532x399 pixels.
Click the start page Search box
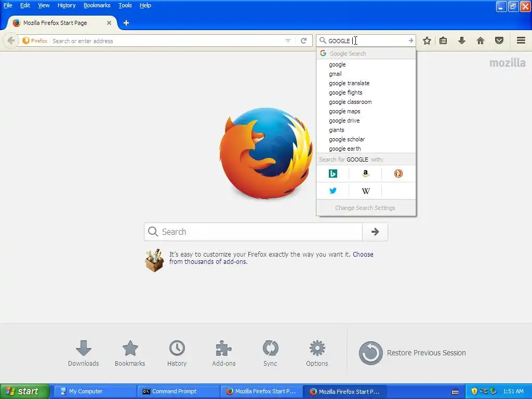pos(253,232)
